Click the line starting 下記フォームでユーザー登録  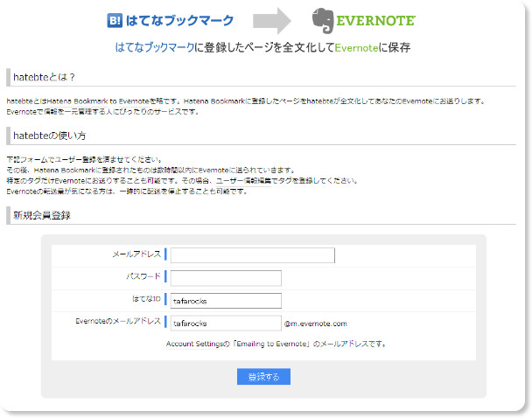pyautogui.click(x=85, y=160)
